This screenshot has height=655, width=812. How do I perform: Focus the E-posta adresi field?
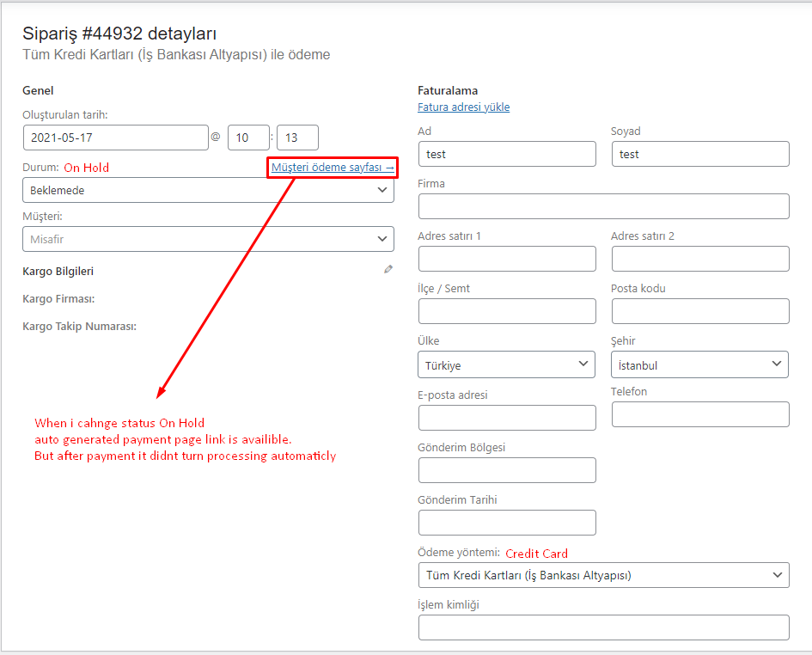pyautogui.click(x=507, y=418)
